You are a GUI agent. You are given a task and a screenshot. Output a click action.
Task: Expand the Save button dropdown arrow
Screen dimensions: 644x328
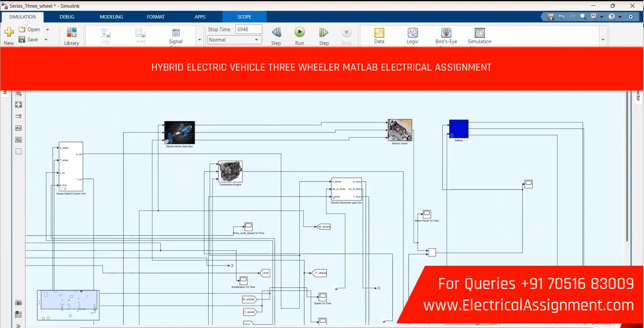click(46, 39)
